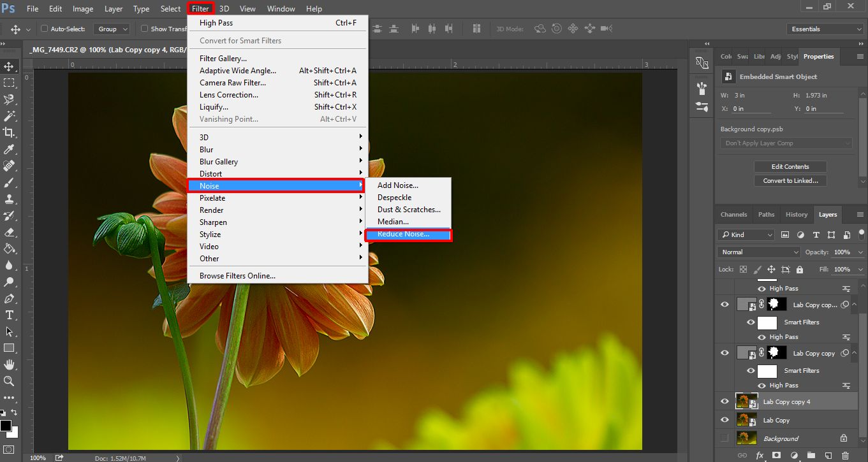Click the Layers Opacity value field
Viewport: 868px width, 462px height.
pyautogui.click(x=842, y=252)
